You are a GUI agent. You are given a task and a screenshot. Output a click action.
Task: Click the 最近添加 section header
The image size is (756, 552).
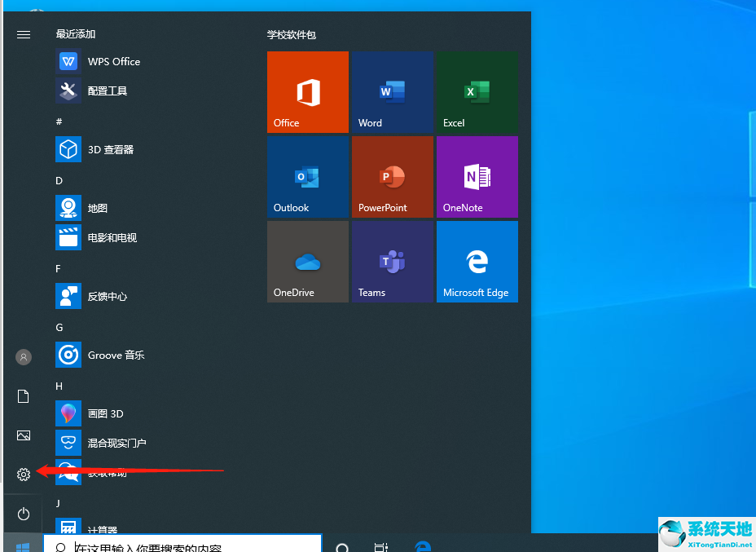tap(75, 34)
